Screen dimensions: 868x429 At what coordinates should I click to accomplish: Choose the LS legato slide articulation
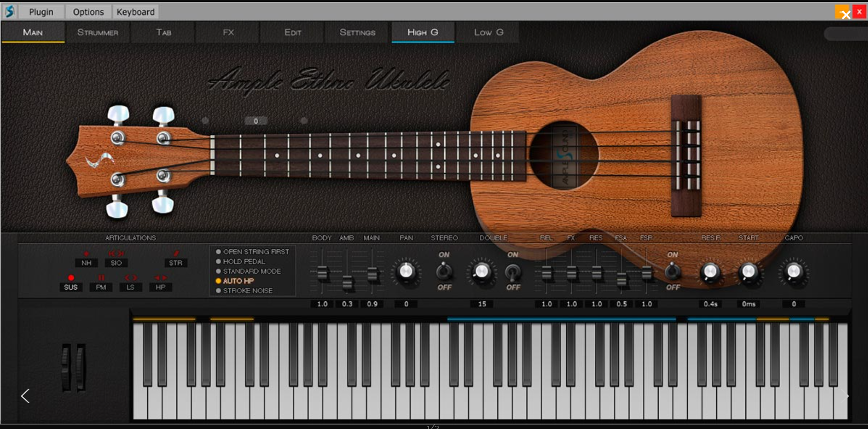click(130, 287)
